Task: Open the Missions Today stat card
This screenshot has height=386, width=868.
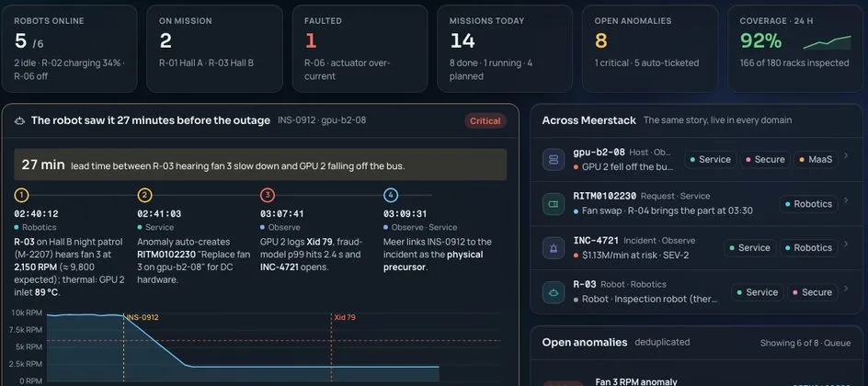Action: click(x=505, y=49)
